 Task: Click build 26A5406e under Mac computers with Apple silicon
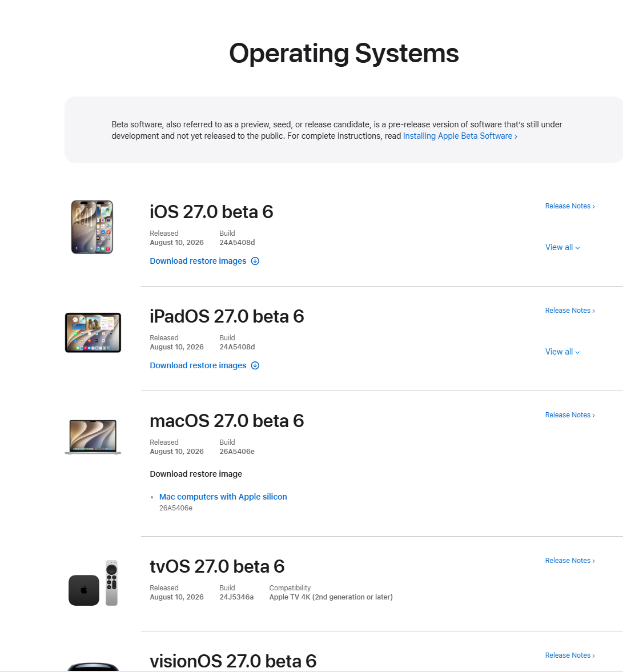[176, 508]
